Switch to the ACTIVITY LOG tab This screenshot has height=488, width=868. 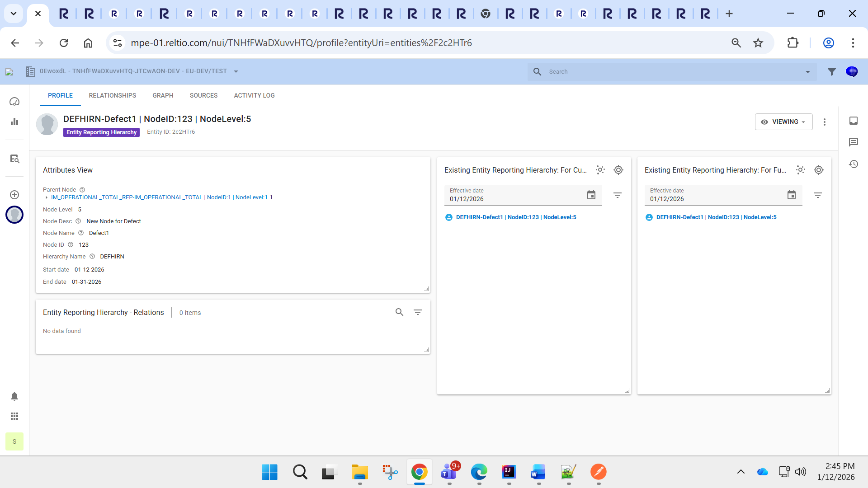254,95
